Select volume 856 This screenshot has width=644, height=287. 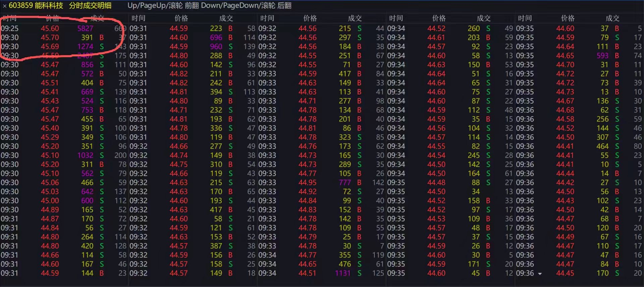[x=87, y=65]
